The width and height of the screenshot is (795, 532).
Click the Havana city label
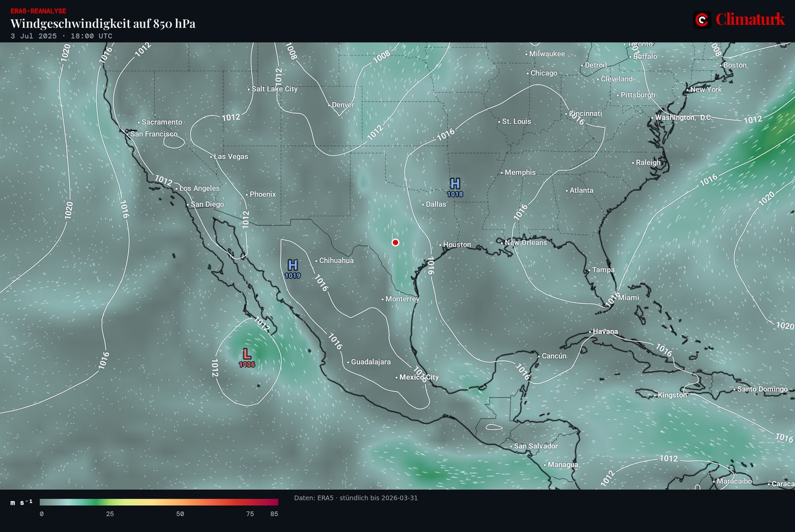point(605,332)
